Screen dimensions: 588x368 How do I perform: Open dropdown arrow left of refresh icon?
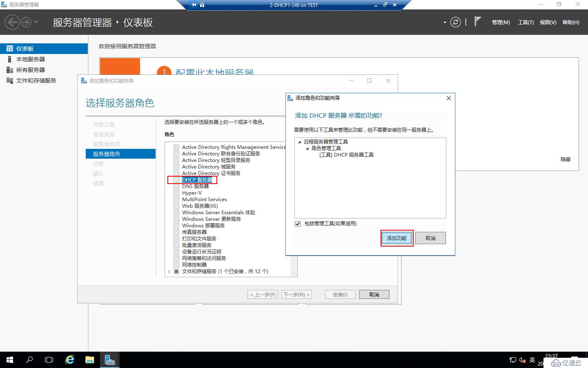(445, 22)
